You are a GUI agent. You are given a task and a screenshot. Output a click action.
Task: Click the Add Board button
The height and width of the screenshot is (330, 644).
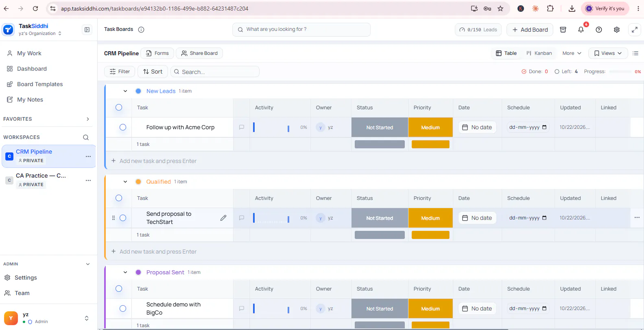point(530,30)
